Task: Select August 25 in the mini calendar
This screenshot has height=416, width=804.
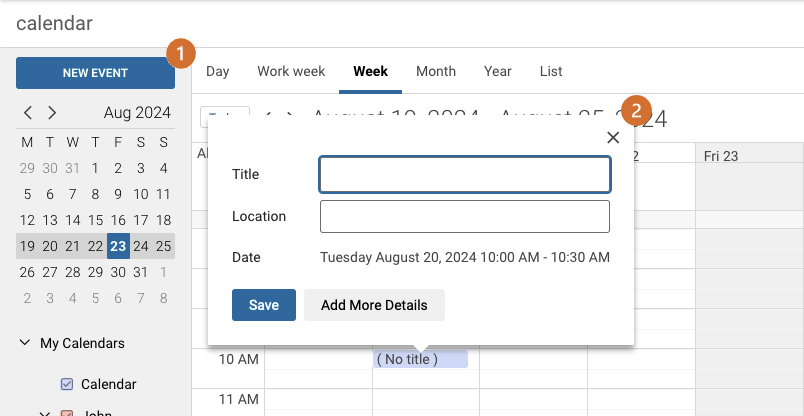Action: click(x=163, y=246)
